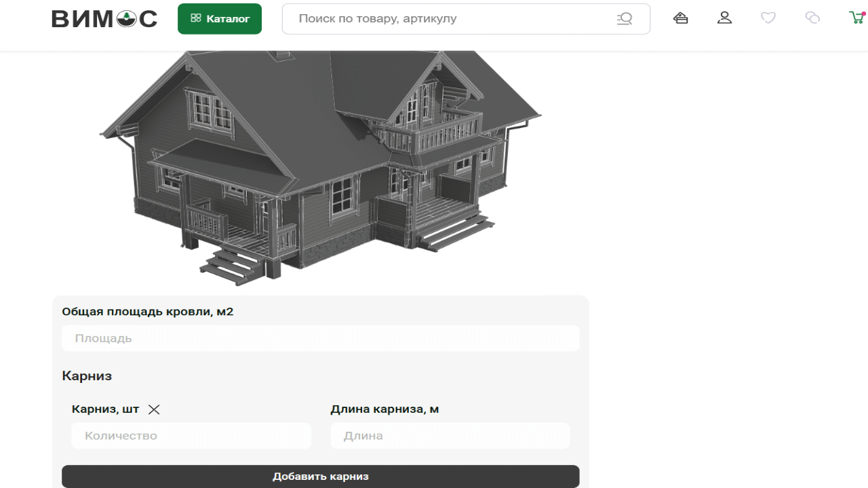Viewport: 868px width, 488px height.
Task: Click the 'Длина карниза, м' label
Action: [384, 409]
